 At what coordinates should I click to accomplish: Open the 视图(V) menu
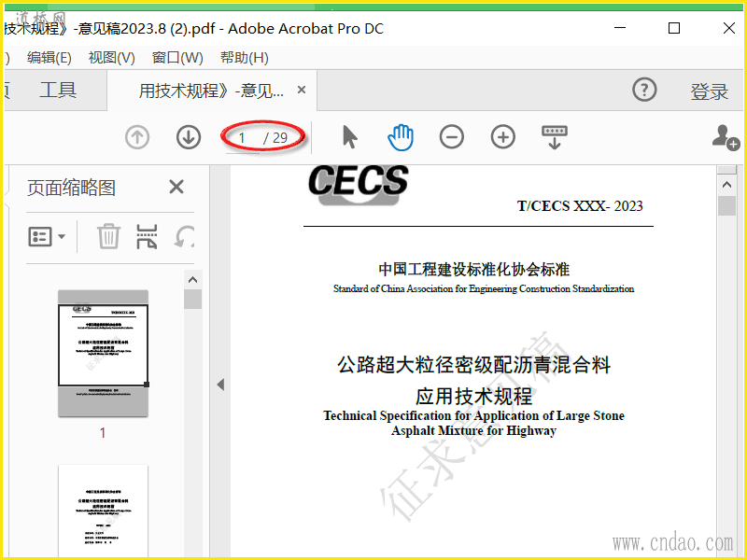click(112, 58)
